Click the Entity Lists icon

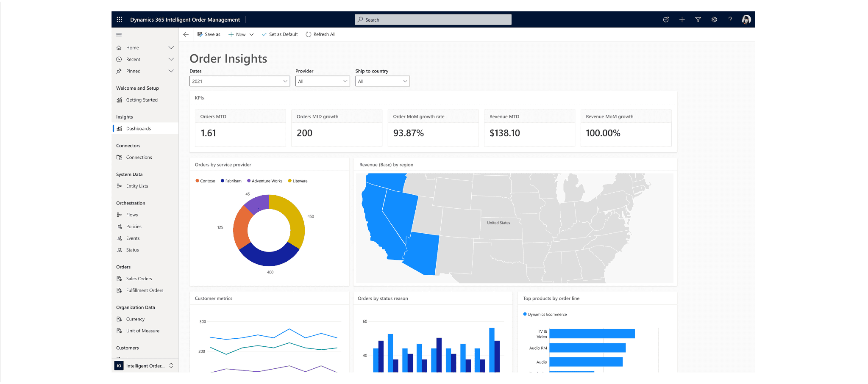click(x=119, y=186)
